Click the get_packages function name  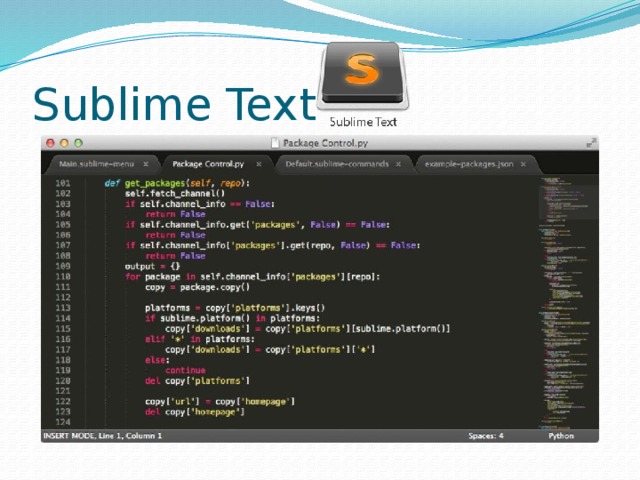(155, 184)
